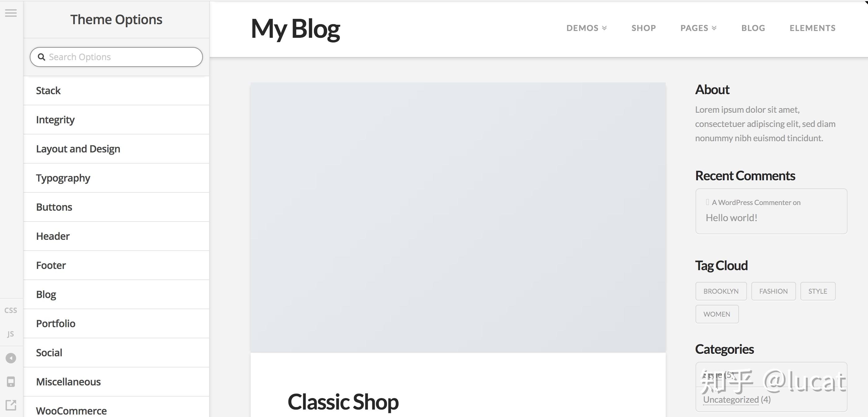Expand the DEMOS dropdown menu
Screen dimensions: 868x417
coord(586,28)
